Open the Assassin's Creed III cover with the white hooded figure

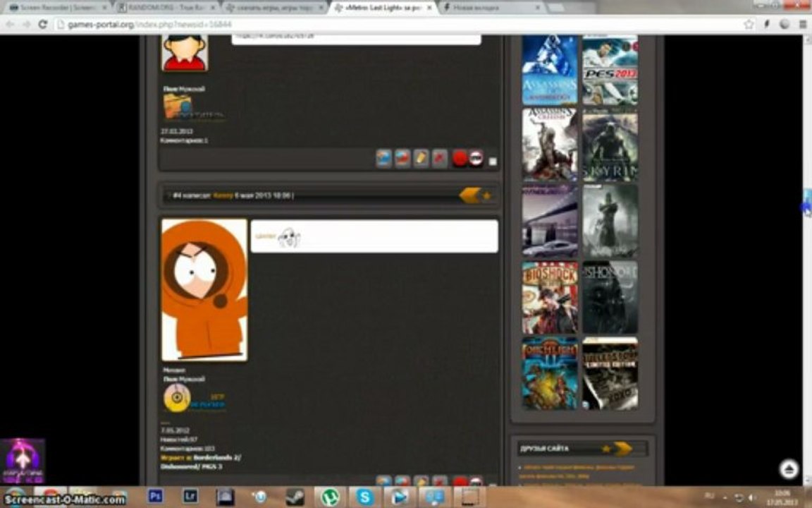coord(550,145)
